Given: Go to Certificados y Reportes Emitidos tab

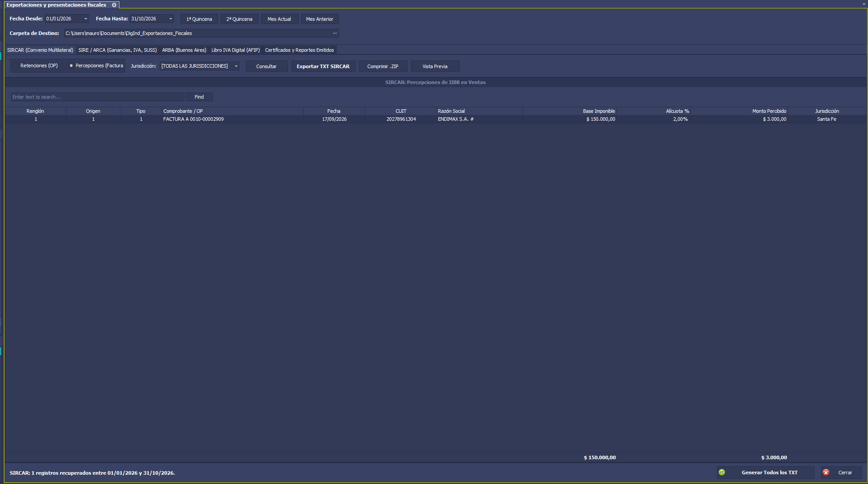Looking at the screenshot, I should 300,50.
